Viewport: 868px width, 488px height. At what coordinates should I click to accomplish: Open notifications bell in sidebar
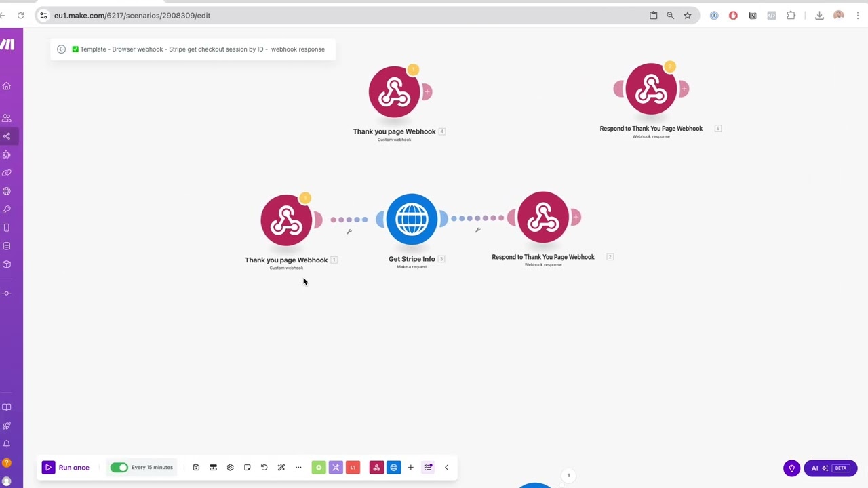(7, 444)
